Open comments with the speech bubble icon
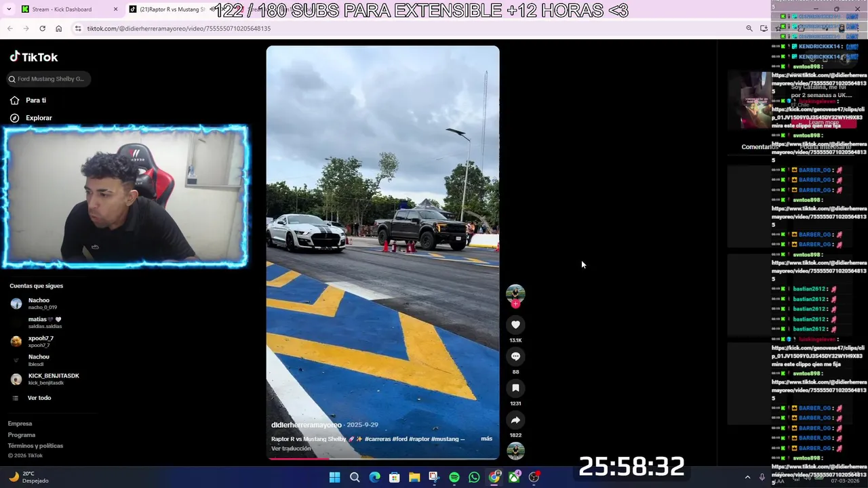Screen dimensions: 868x488 [515, 357]
